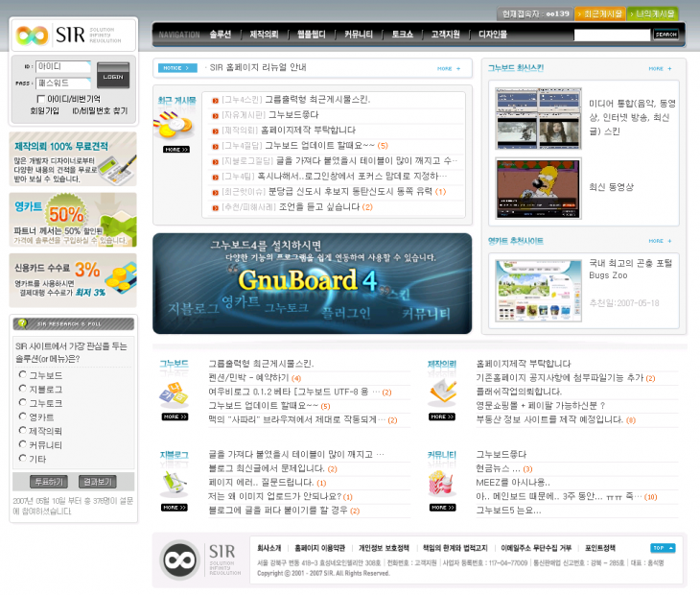The height and width of the screenshot is (595, 700).
Task: Open the 웹플웹디 navigation menu
Action: [311, 35]
